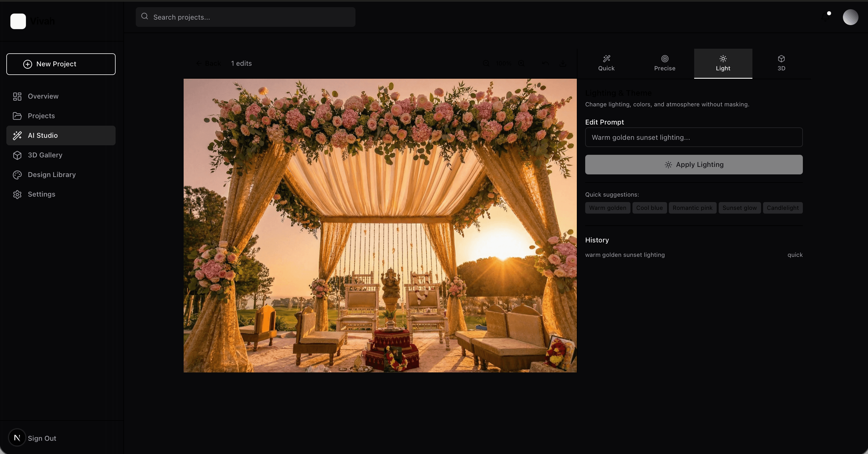The width and height of the screenshot is (868, 454).
Task: Open 3D Gallery page
Action: [61, 155]
